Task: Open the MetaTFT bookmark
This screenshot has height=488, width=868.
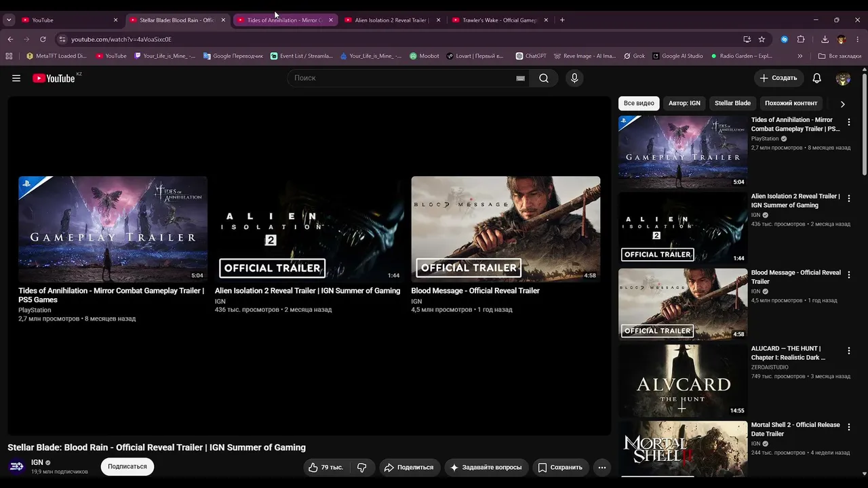Action: click(56, 56)
